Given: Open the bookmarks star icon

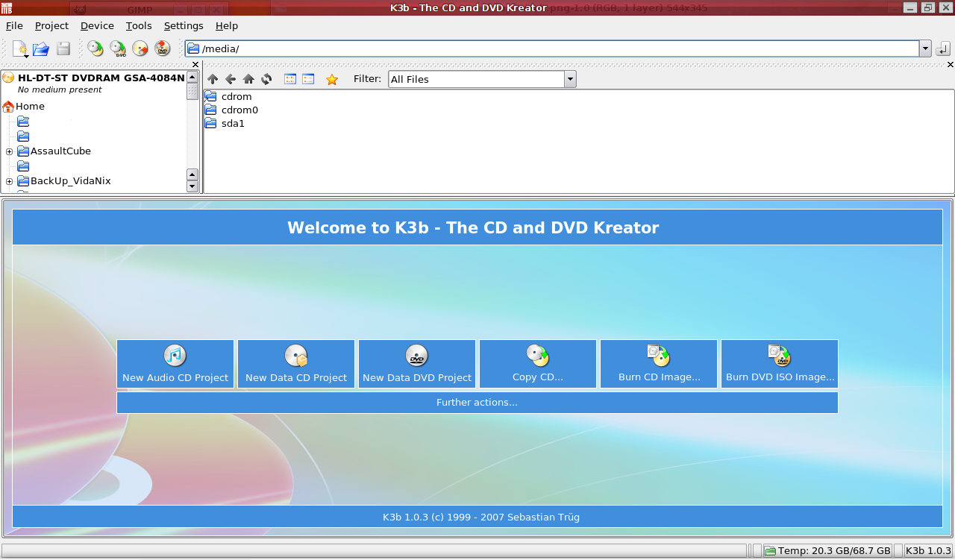Looking at the screenshot, I should [332, 79].
